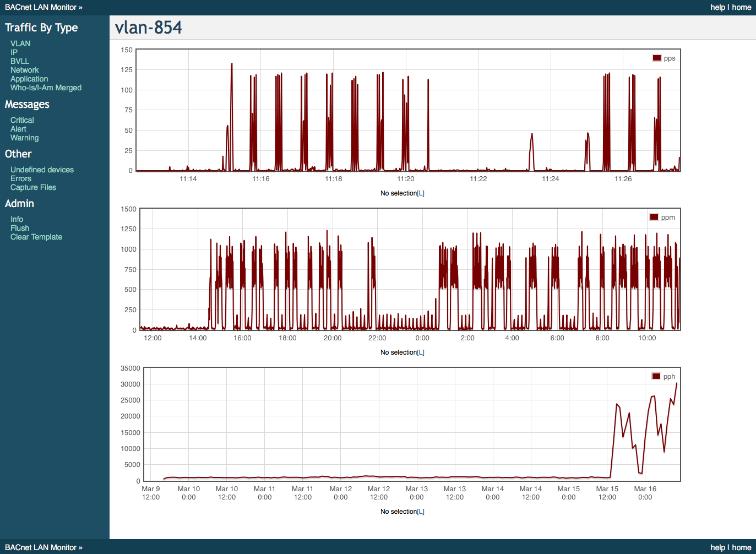Click the Flush admin link

pos(20,228)
